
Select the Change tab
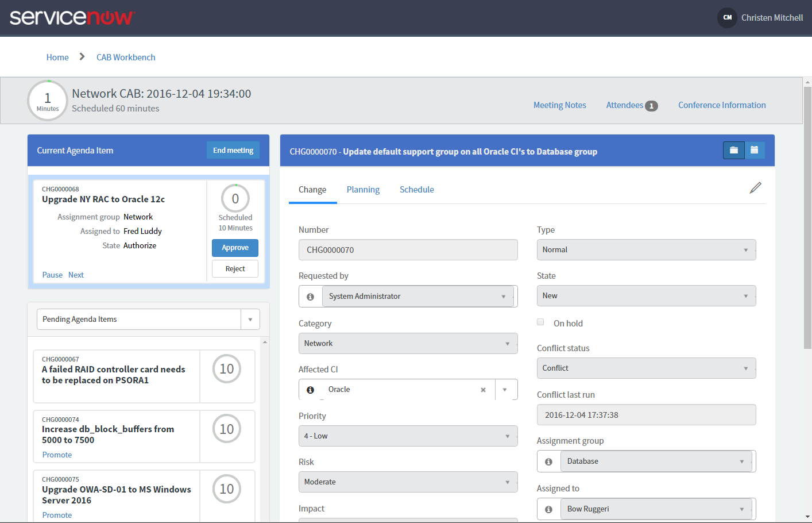[x=312, y=190]
